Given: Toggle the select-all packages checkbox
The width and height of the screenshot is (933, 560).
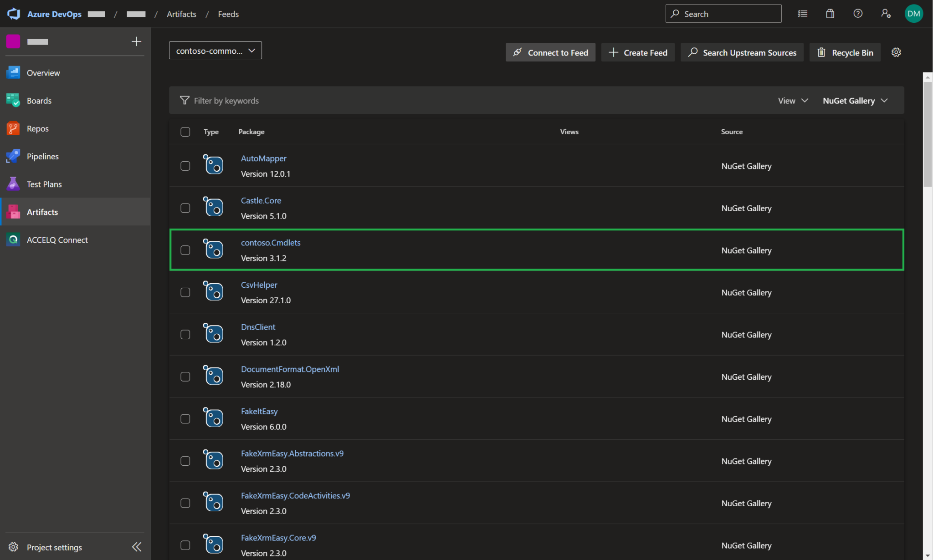Looking at the screenshot, I should click(x=185, y=132).
